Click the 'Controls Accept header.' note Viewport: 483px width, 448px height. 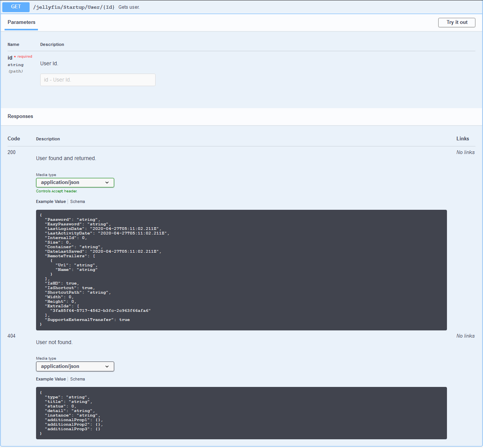pyautogui.click(x=57, y=191)
